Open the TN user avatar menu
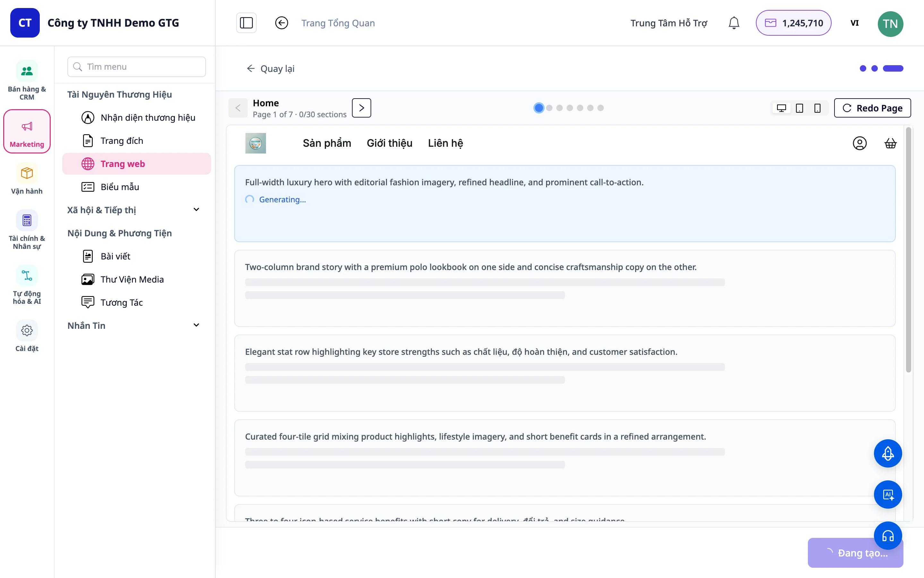The height and width of the screenshot is (578, 924). (890, 24)
